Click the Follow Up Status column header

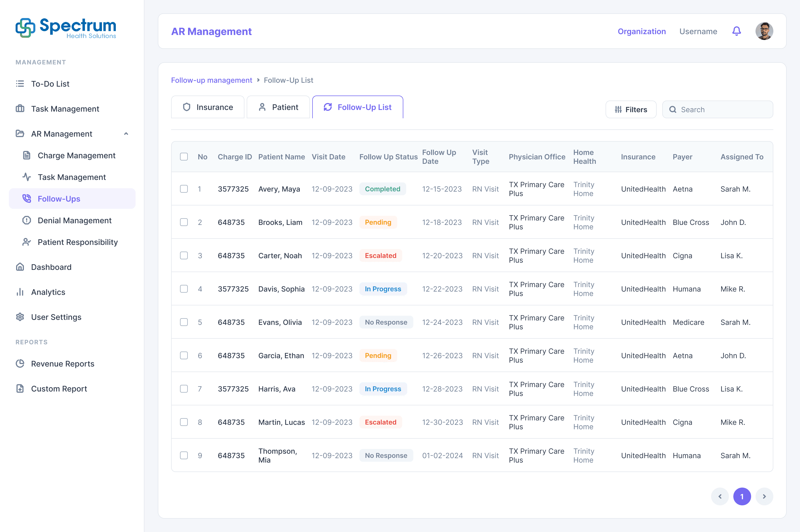(x=388, y=157)
